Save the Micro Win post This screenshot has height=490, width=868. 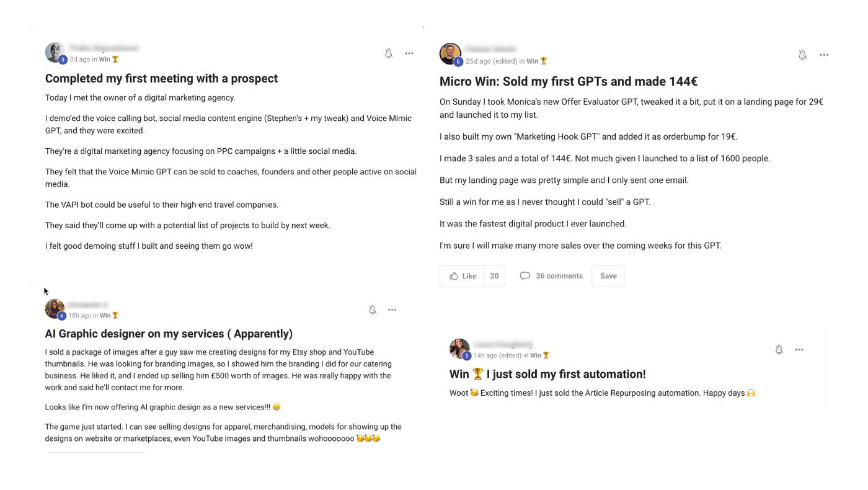coord(608,276)
